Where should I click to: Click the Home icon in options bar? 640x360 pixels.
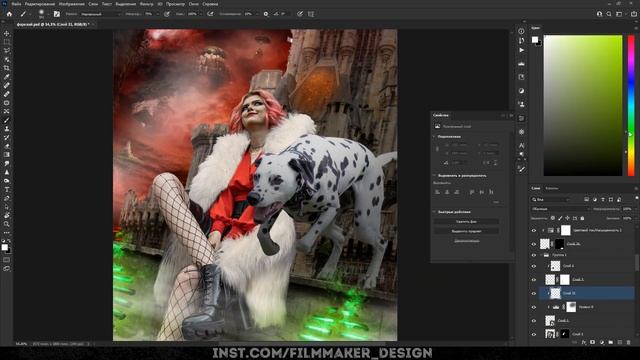click(x=9, y=14)
